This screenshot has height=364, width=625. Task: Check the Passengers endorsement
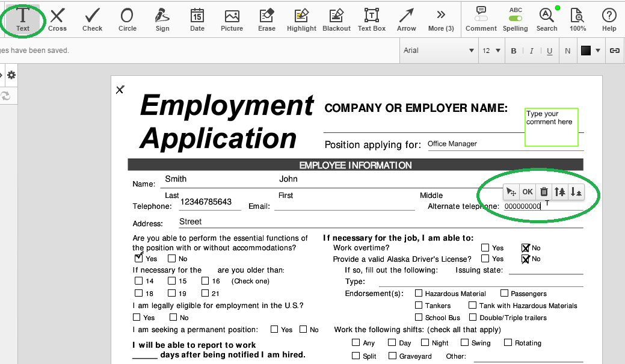click(x=504, y=293)
